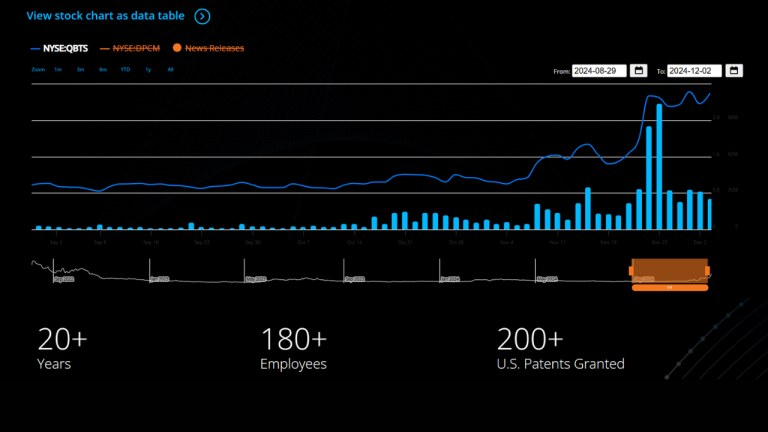768x432 pixels.
Task: Grab the left handle of navigator range
Action: pyautogui.click(x=632, y=271)
